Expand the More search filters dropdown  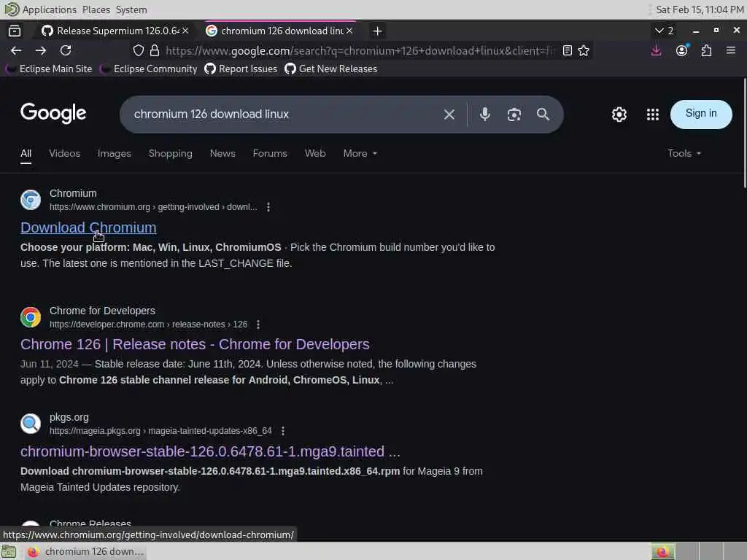coord(360,153)
